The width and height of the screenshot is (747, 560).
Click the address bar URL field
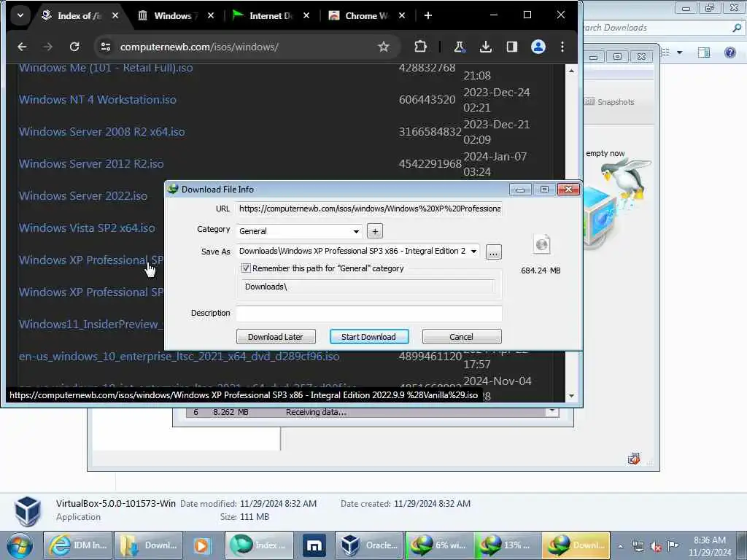198,47
